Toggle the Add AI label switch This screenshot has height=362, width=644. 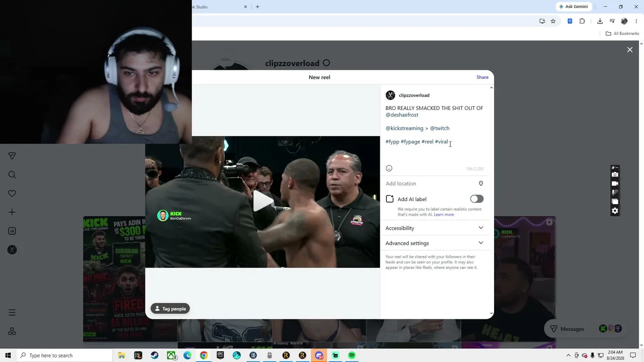pos(477,199)
